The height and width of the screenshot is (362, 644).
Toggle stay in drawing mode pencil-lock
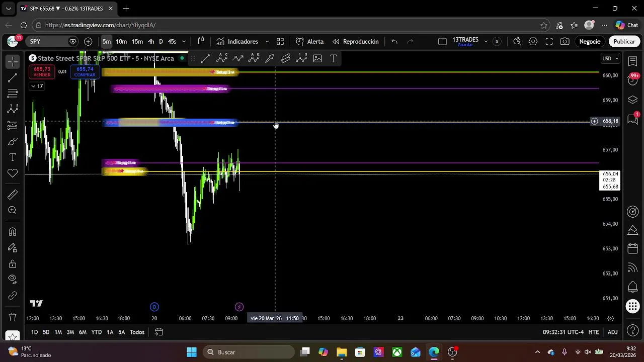(x=13, y=248)
